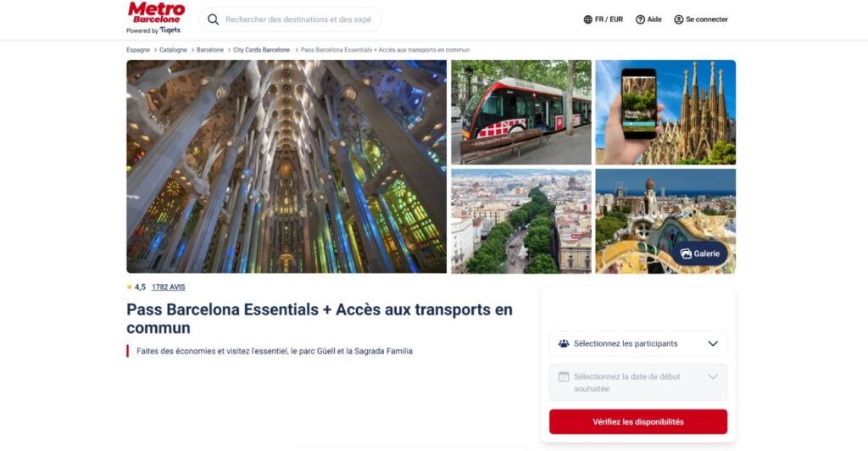Click the Se connecter user icon
Image resolution: width=868 pixels, height=451 pixels.
coord(679,19)
